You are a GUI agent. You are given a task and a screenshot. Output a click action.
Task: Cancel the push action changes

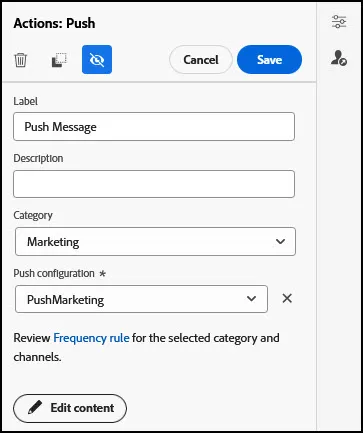201,60
